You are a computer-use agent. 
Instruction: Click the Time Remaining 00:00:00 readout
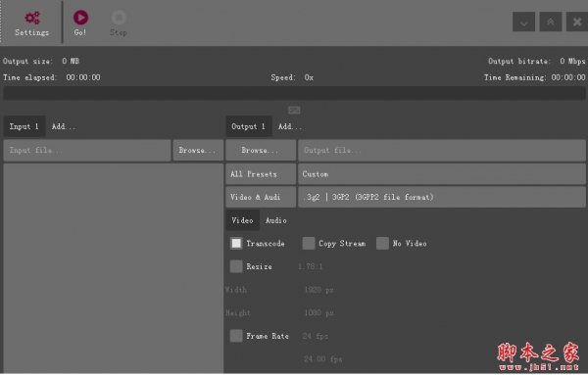(534, 77)
